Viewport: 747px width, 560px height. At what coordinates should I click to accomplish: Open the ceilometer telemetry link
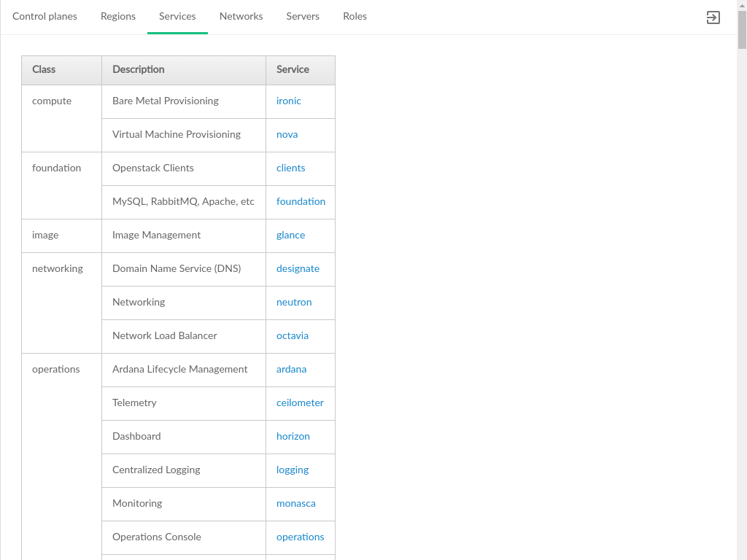coord(300,403)
